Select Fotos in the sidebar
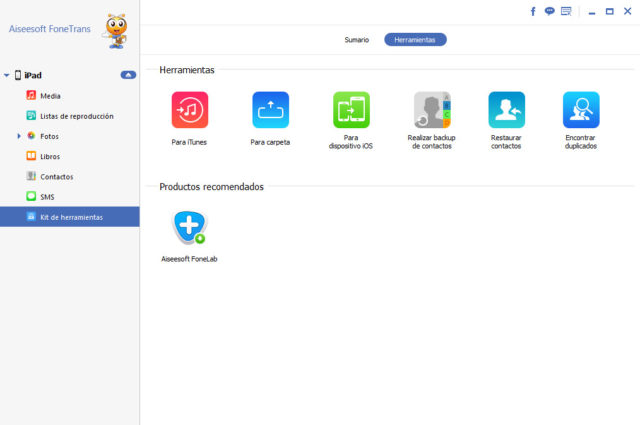Image resolution: width=640 pixels, height=425 pixels. click(70, 136)
